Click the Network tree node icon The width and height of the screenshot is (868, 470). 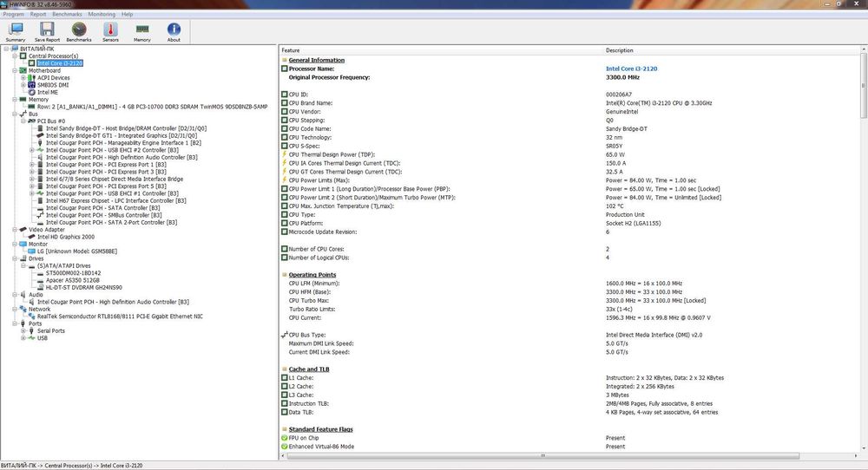tap(23, 309)
